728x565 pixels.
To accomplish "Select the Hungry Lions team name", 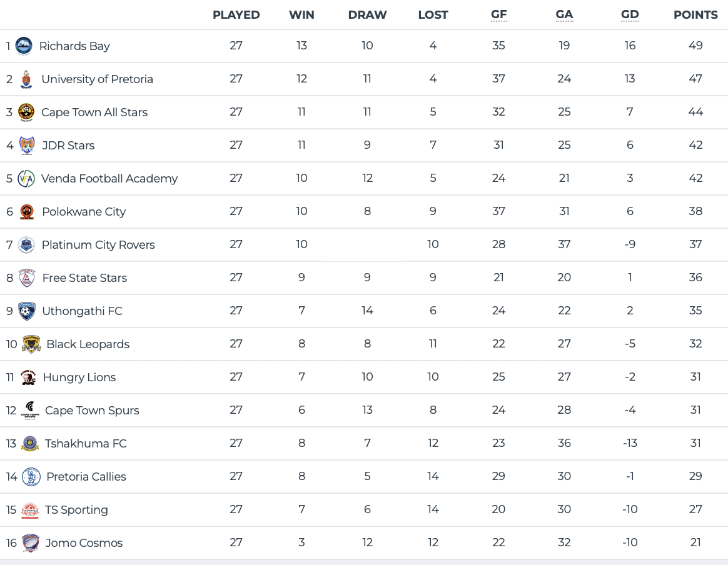I will [x=79, y=377].
